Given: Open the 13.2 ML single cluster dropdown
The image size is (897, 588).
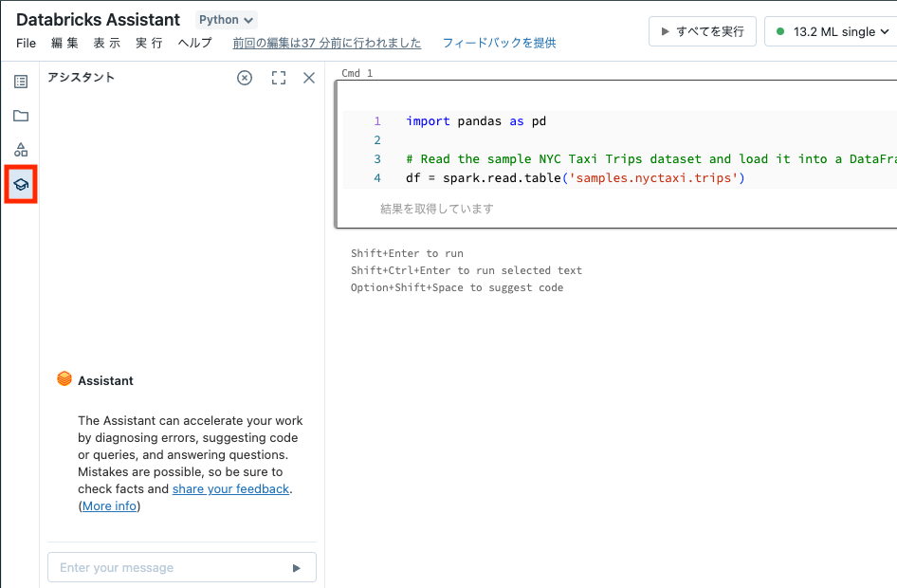Looking at the screenshot, I should 830,30.
